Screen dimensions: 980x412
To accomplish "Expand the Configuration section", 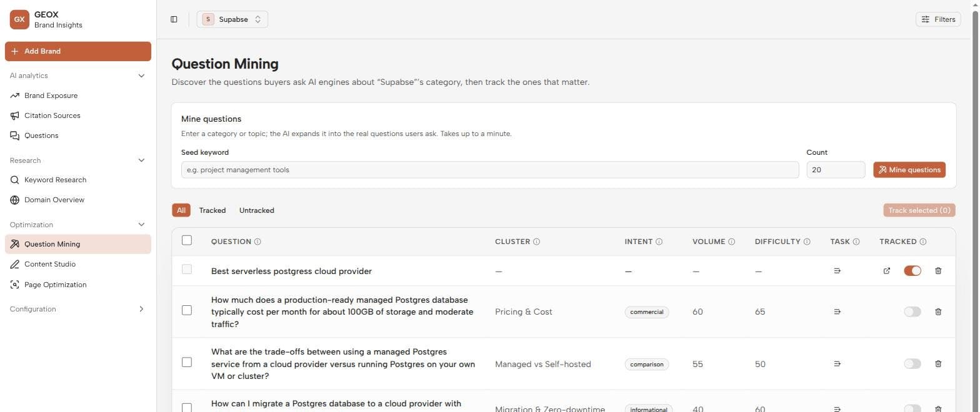I will (x=141, y=309).
